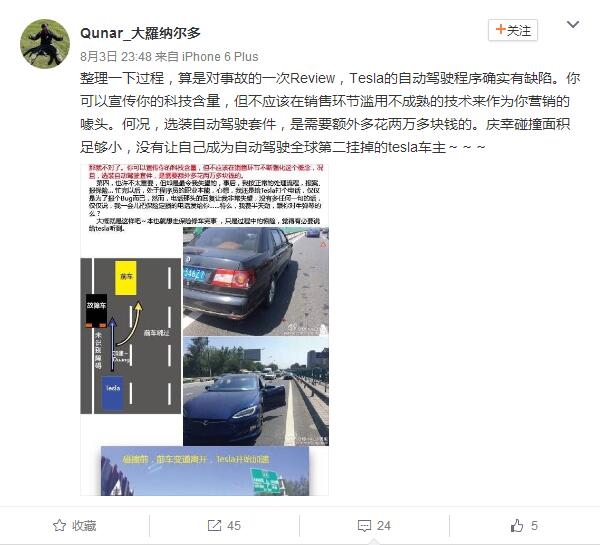Click the post body text about Tesla
The width and height of the screenshot is (600, 545).
(330, 113)
